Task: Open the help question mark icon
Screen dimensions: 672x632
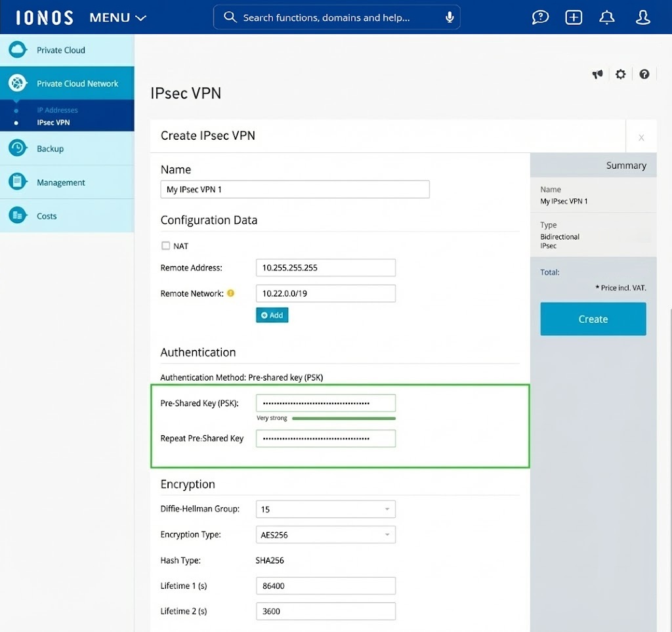Action: 644,74
